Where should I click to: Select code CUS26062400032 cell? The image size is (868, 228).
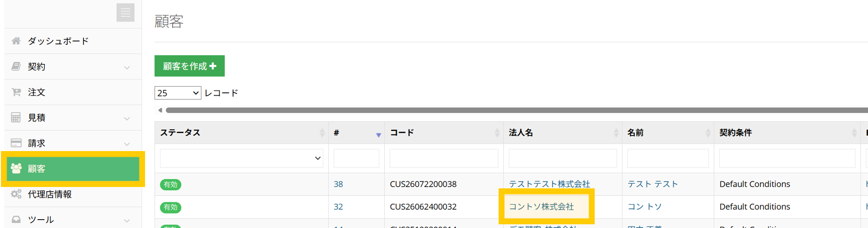tap(423, 207)
